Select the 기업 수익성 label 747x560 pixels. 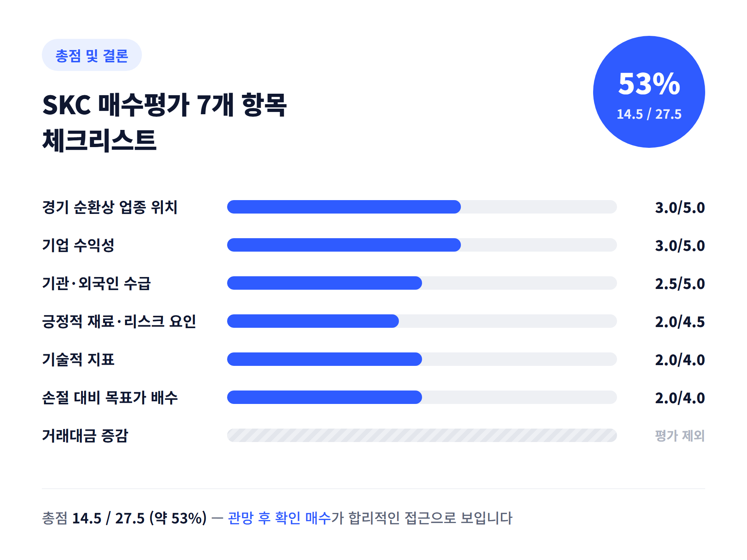(78, 245)
